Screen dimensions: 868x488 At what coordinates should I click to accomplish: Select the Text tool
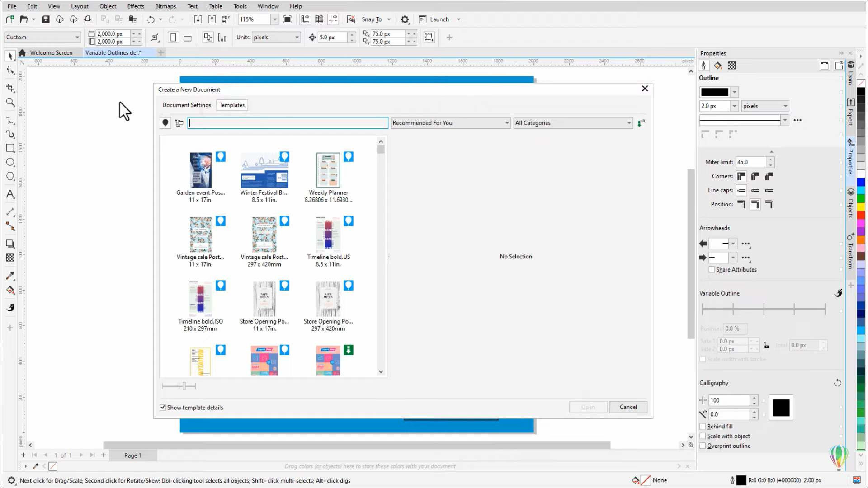pyautogui.click(x=10, y=194)
